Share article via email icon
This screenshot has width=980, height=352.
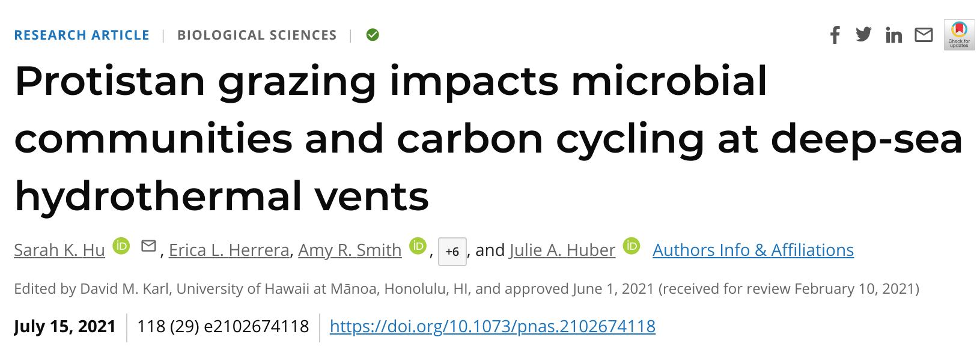pyautogui.click(x=924, y=35)
